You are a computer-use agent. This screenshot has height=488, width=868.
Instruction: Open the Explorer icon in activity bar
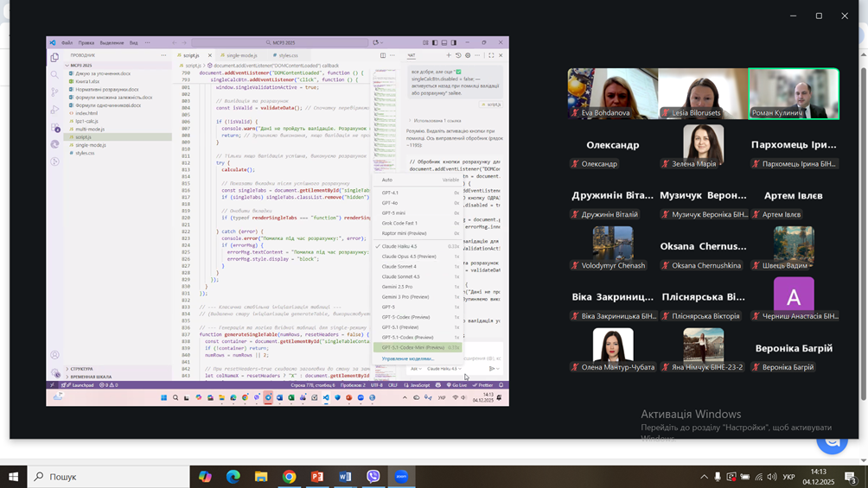54,58
